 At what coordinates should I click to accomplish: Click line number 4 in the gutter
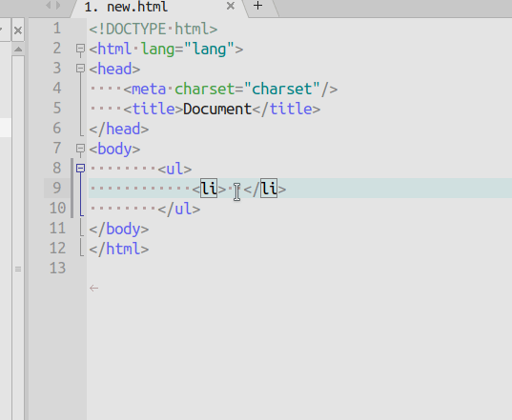(x=57, y=89)
